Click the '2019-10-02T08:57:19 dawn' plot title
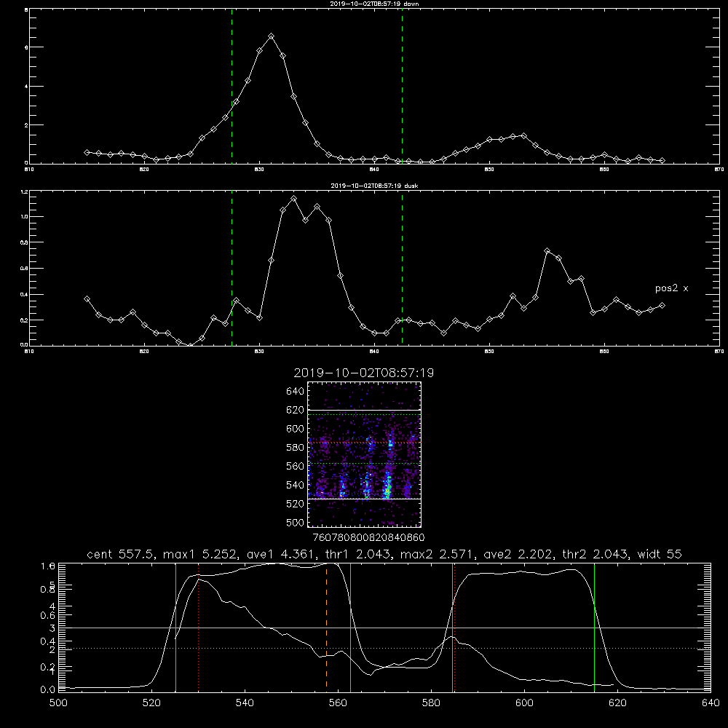This screenshot has width=728, height=728. pyautogui.click(x=374, y=4)
